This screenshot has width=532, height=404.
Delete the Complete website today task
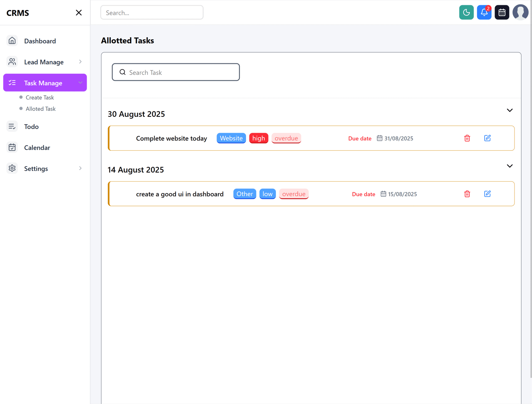point(467,138)
